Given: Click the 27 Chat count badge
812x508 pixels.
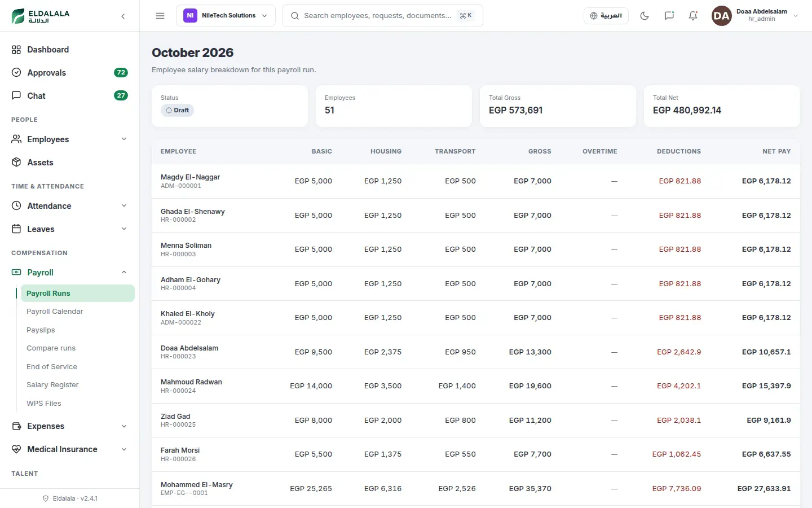Looking at the screenshot, I should tap(121, 96).
